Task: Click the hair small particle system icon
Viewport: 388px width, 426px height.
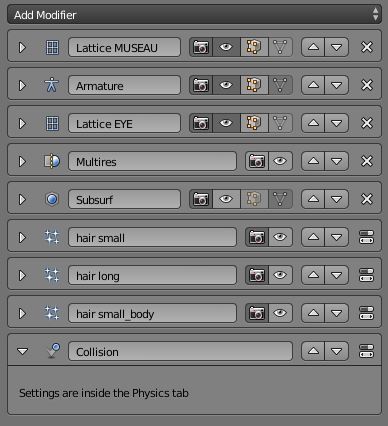Action: [x=52, y=237]
